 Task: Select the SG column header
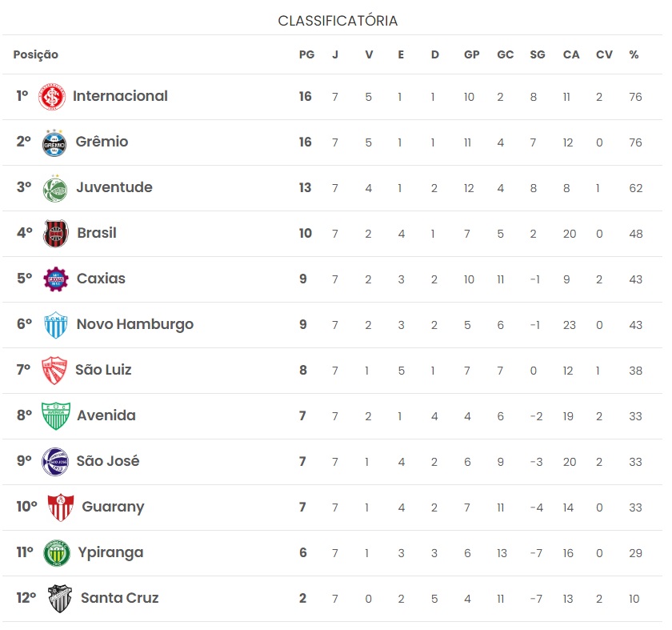pos(538,54)
